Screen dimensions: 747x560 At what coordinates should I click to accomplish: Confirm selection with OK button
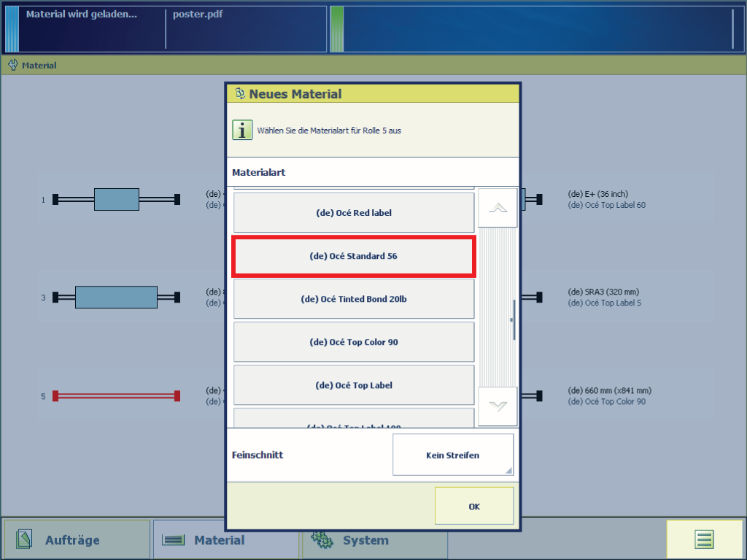pyautogui.click(x=474, y=506)
